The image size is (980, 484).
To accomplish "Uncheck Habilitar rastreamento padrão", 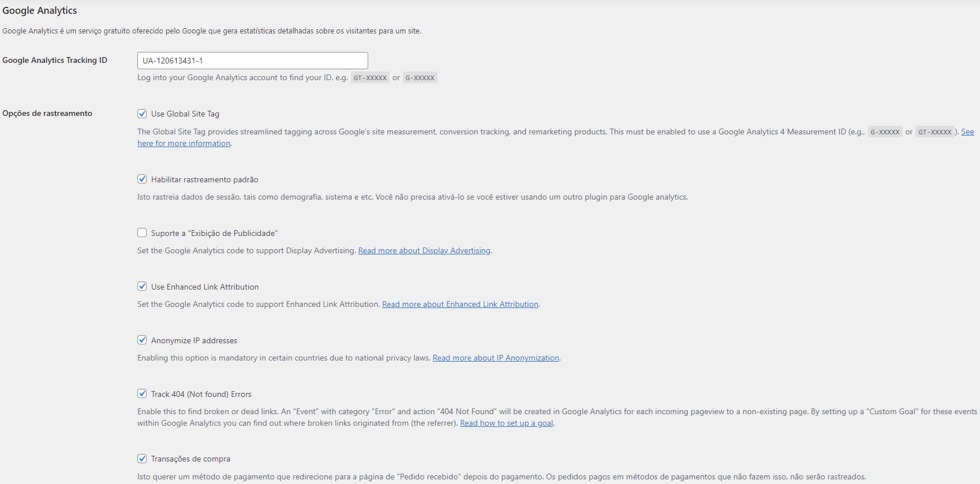I will coord(142,179).
